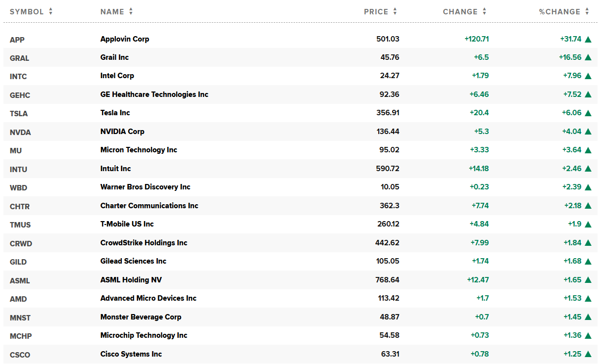Click ASML's change value +12.47
Viewport: 599px width, 364px height.
[x=478, y=280]
